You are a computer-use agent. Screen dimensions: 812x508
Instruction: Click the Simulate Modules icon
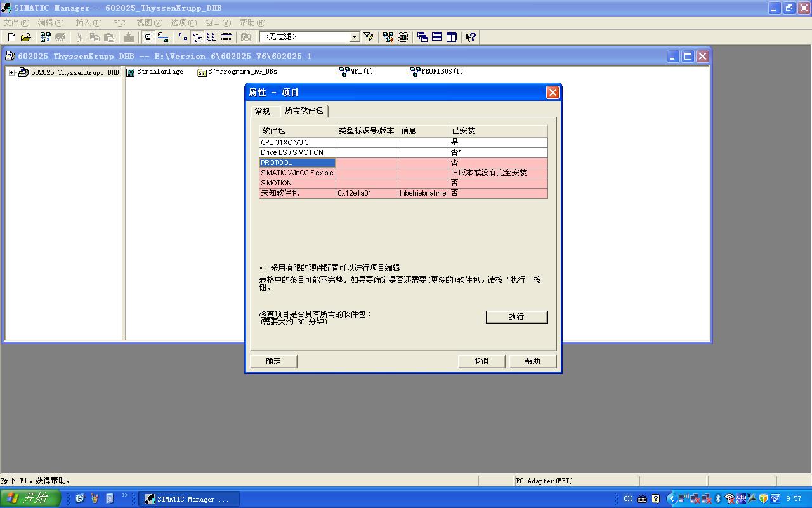click(403, 37)
